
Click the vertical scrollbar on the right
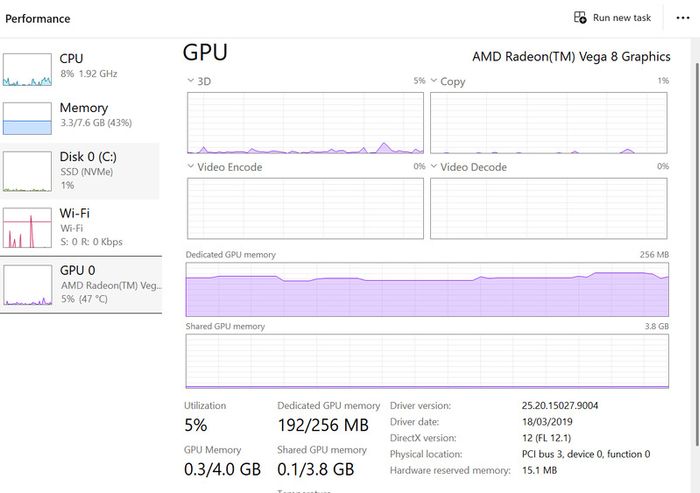pyautogui.click(x=697, y=254)
